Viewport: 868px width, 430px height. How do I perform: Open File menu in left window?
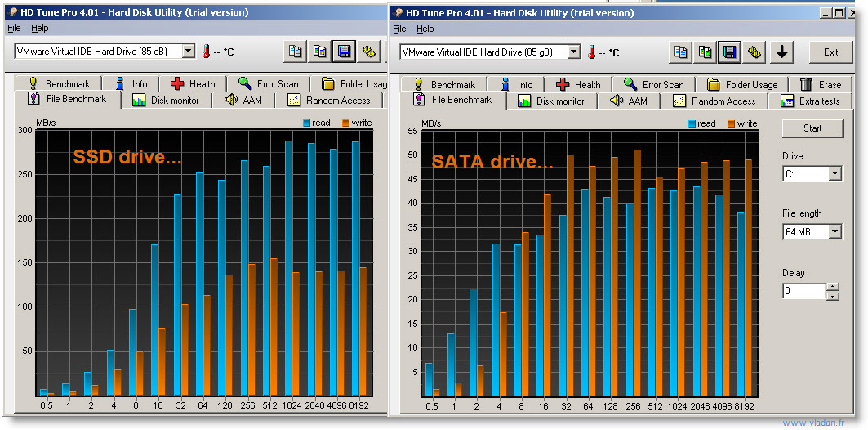(x=14, y=28)
